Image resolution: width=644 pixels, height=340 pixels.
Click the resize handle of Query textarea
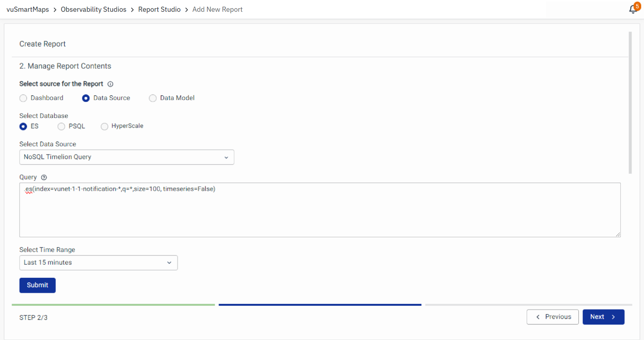tap(618, 234)
